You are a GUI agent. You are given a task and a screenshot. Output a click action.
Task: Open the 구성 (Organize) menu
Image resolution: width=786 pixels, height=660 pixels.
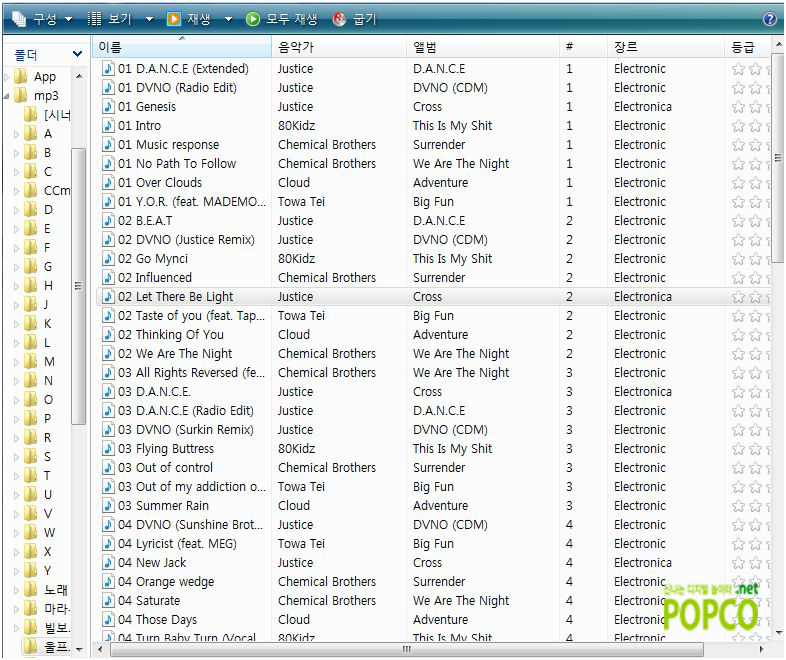tap(42, 20)
